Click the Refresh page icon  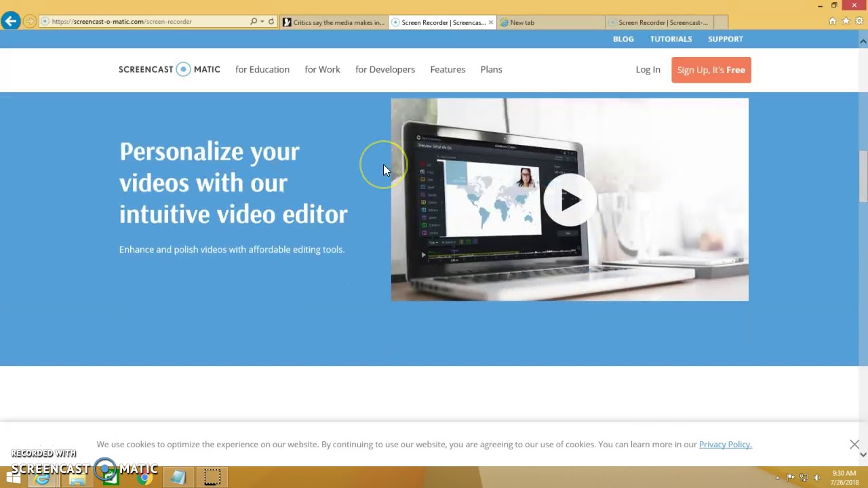click(x=271, y=22)
